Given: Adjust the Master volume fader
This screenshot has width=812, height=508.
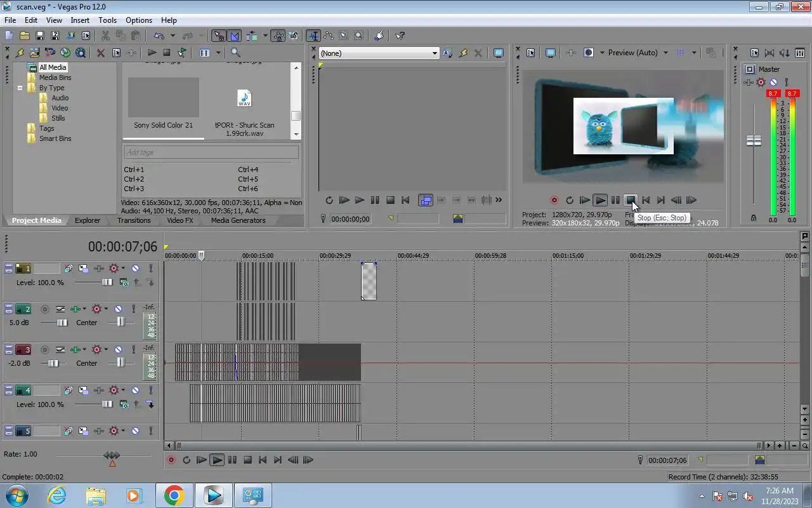Looking at the screenshot, I should (x=754, y=140).
